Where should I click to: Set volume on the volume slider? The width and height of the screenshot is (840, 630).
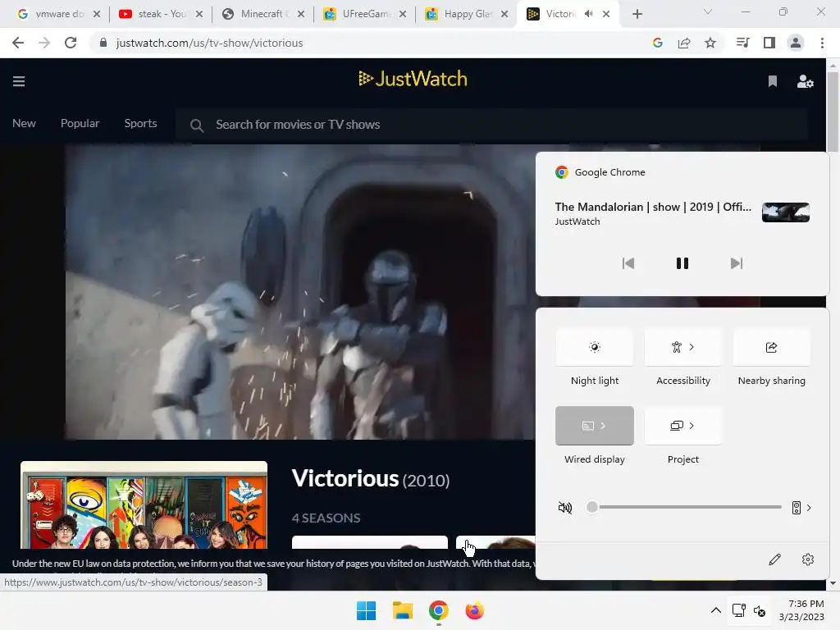tap(684, 507)
